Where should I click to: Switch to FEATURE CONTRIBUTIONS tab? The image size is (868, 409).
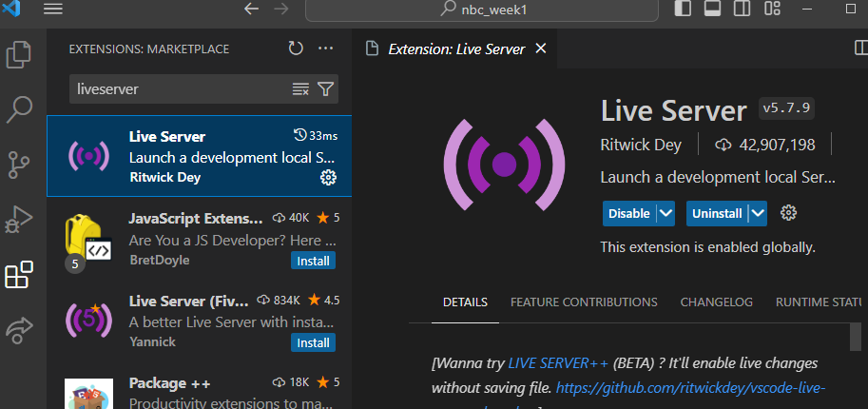pyautogui.click(x=584, y=302)
